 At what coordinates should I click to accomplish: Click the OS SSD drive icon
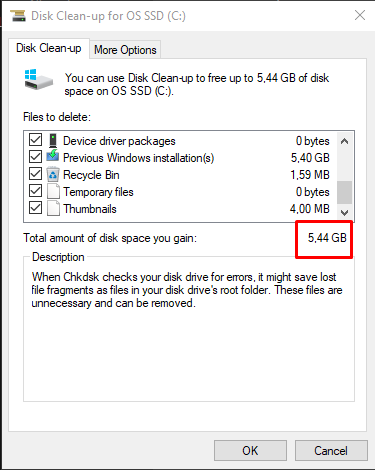pyautogui.click(x=39, y=80)
